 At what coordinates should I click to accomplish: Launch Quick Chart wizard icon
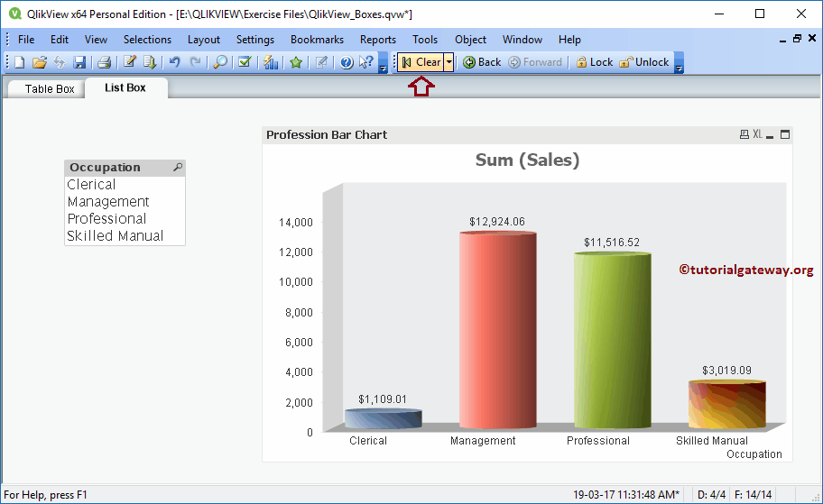(x=271, y=62)
